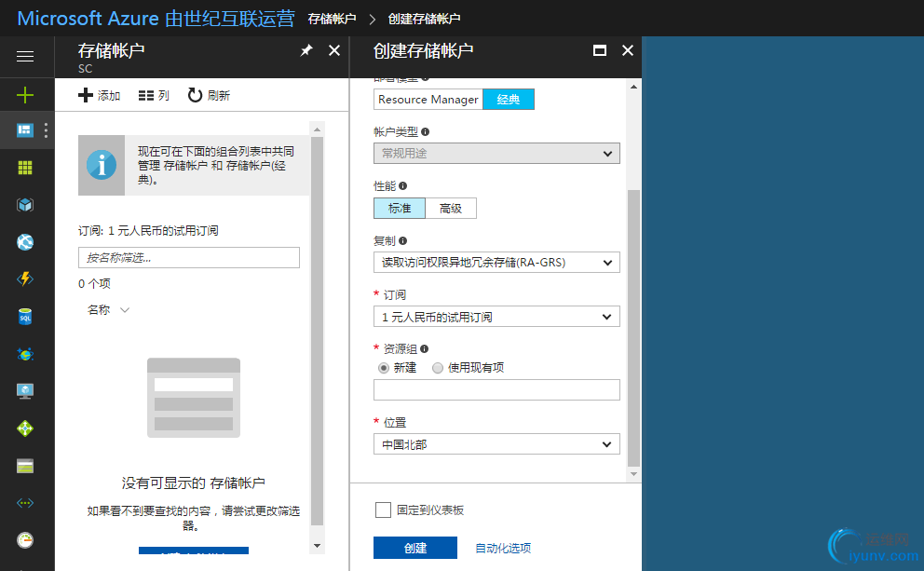
Task: Open the 帐户类型 dropdown
Action: tap(496, 153)
